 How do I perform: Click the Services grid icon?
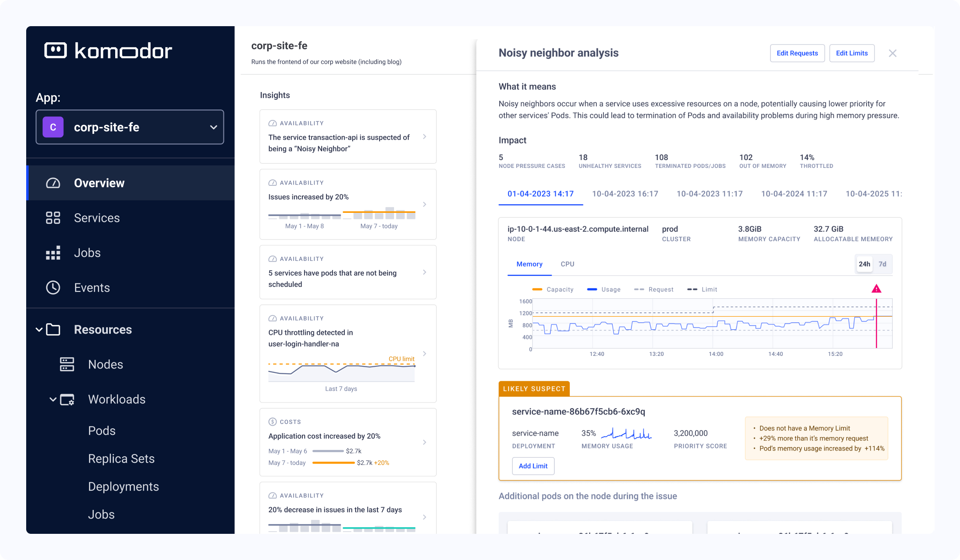pyautogui.click(x=53, y=218)
